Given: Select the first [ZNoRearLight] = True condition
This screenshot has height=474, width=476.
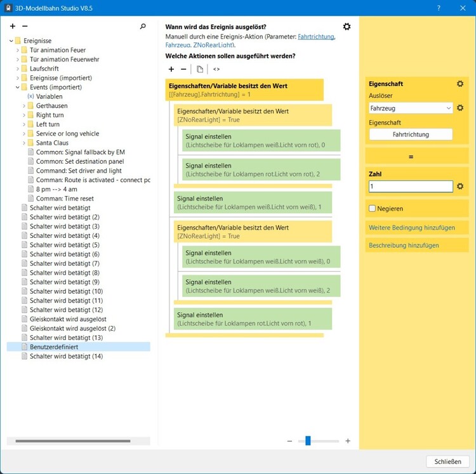Looking at the screenshot, I should [x=253, y=115].
